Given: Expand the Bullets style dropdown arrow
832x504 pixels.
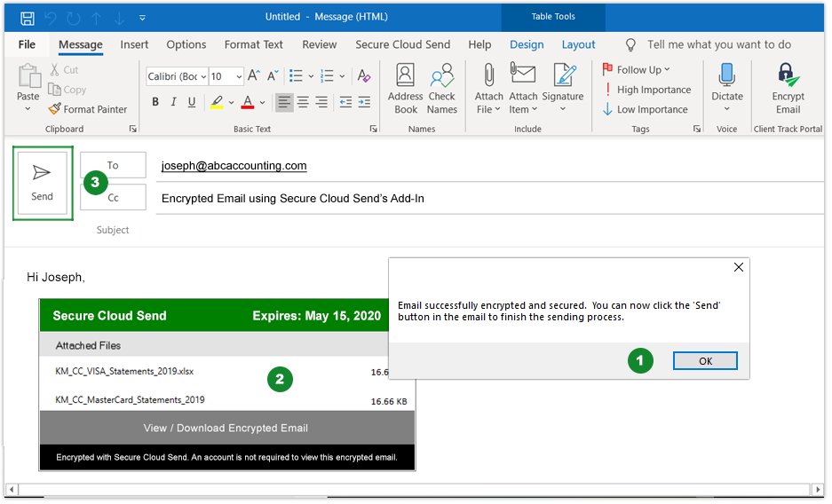Looking at the screenshot, I should [311, 76].
